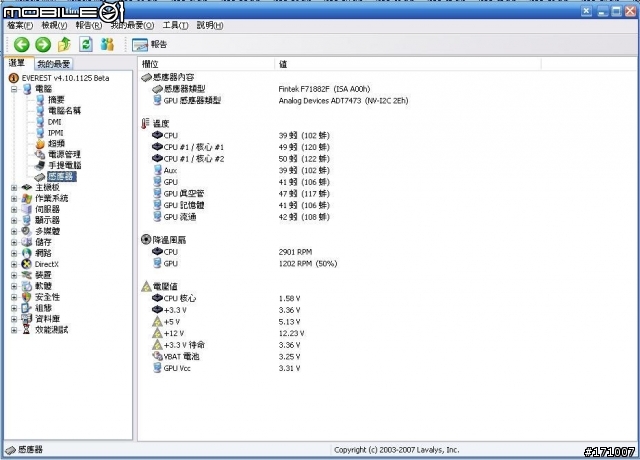Expand the 主機板 tree node

14,187
